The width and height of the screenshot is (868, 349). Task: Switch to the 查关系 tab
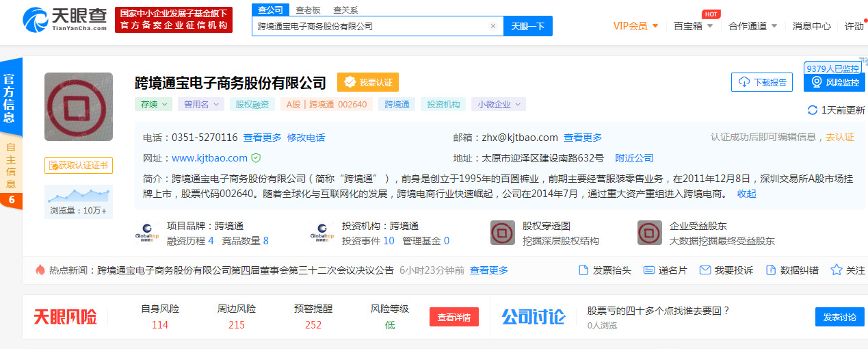(x=345, y=10)
